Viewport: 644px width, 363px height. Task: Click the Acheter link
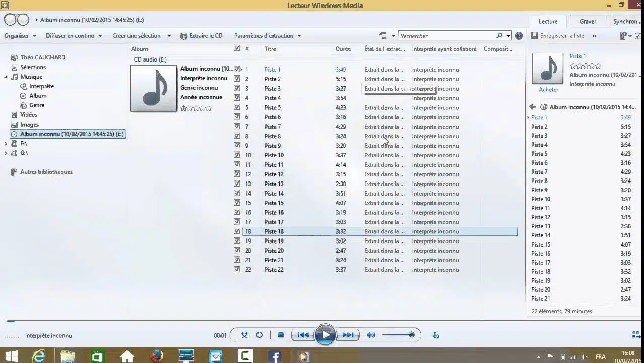pyautogui.click(x=548, y=89)
